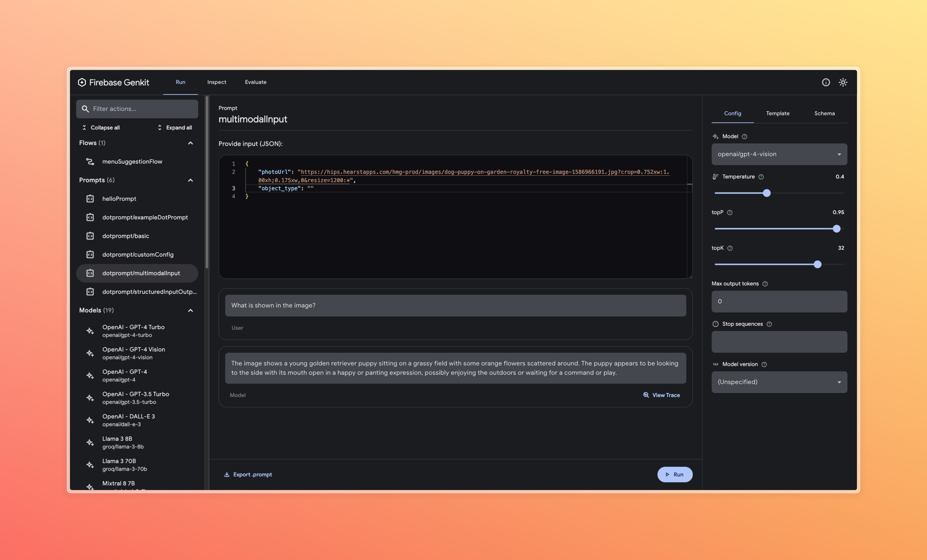Open the openai/gpt-4-vision model dropdown
Viewport: 927px width, 560px height.
(x=779, y=154)
